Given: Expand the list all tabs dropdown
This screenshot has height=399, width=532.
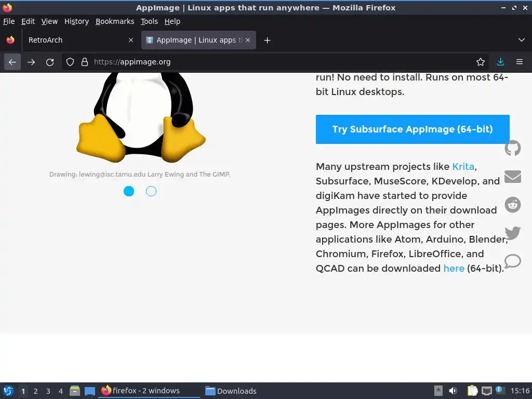Looking at the screenshot, I should coord(522,40).
